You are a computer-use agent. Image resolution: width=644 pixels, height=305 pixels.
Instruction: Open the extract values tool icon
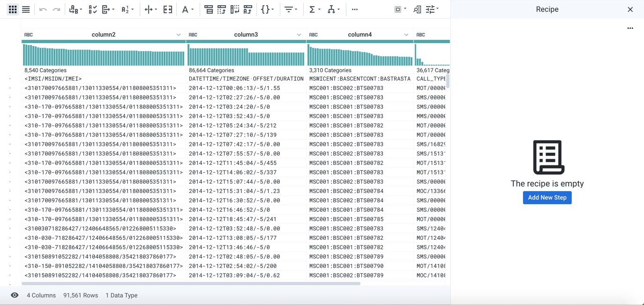[106, 9]
